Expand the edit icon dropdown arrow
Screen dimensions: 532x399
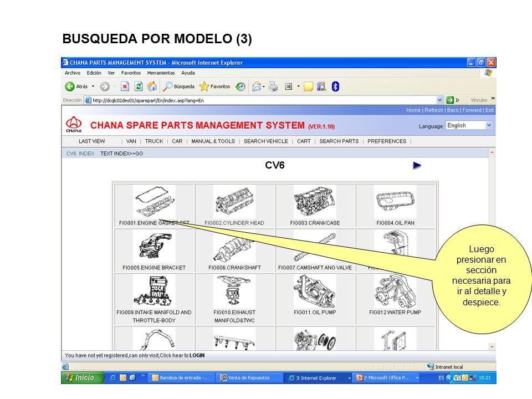298,86
